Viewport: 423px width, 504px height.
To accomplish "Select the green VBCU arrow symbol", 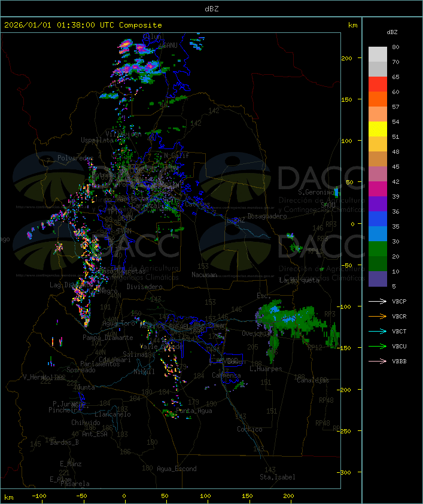I will coord(378,346).
